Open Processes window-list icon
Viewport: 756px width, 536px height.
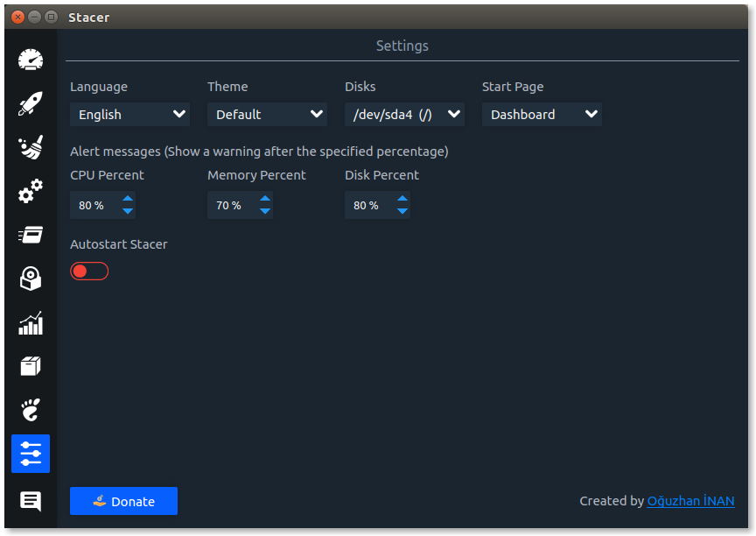31,235
